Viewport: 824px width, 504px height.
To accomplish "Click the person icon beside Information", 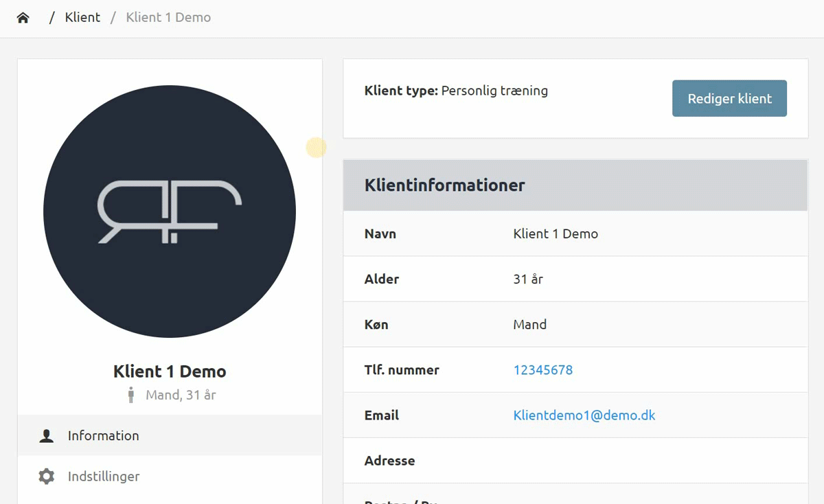I will (x=47, y=436).
